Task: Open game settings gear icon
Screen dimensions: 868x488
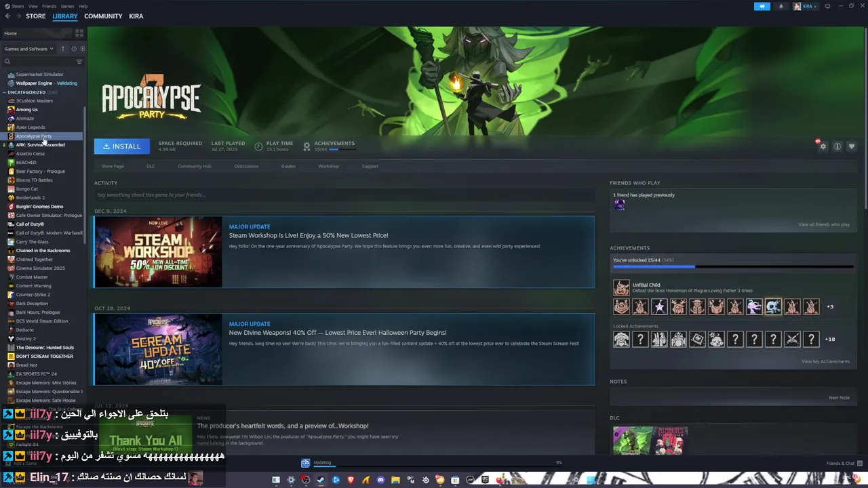Action: pyautogui.click(x=823, y=146)
